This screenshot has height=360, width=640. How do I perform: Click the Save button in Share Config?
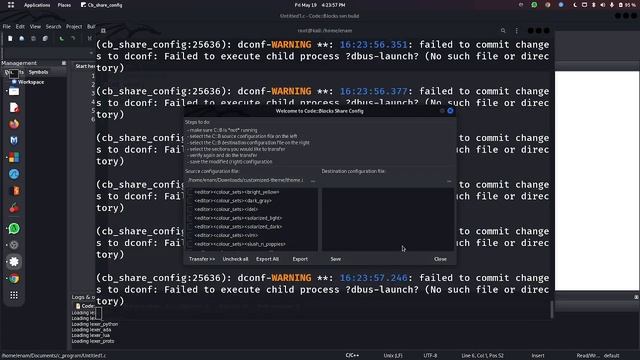click(x=336, y=259)
